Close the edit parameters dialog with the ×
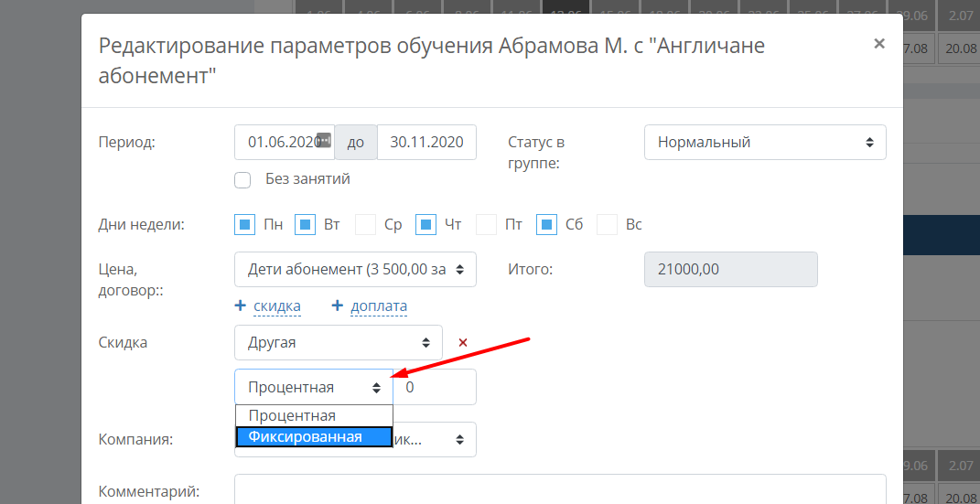This screenshot has width=980, height=504. click(878, 44)
